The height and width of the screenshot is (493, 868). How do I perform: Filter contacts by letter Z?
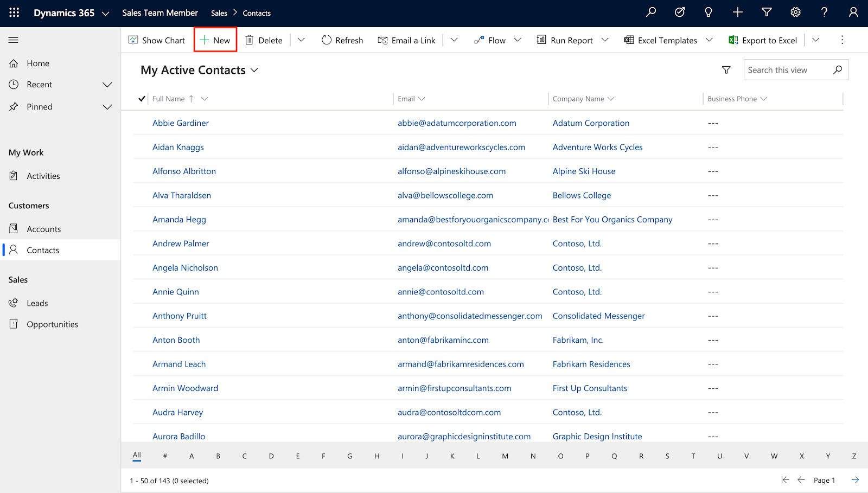click(854, 456)
